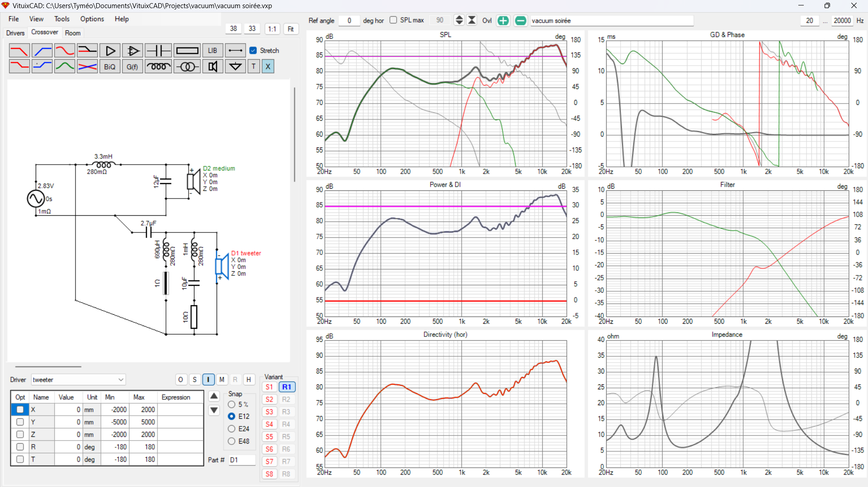Viewport: 868px width, 487px height.
Task: Add the red S-curve all-pass filter block
Action: (x=65, y=51)
